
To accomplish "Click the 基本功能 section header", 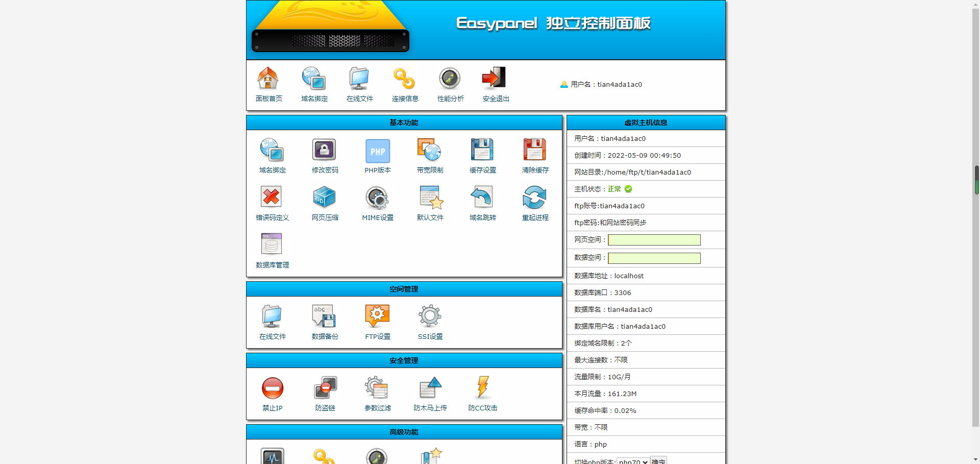I will pos(404,123).
